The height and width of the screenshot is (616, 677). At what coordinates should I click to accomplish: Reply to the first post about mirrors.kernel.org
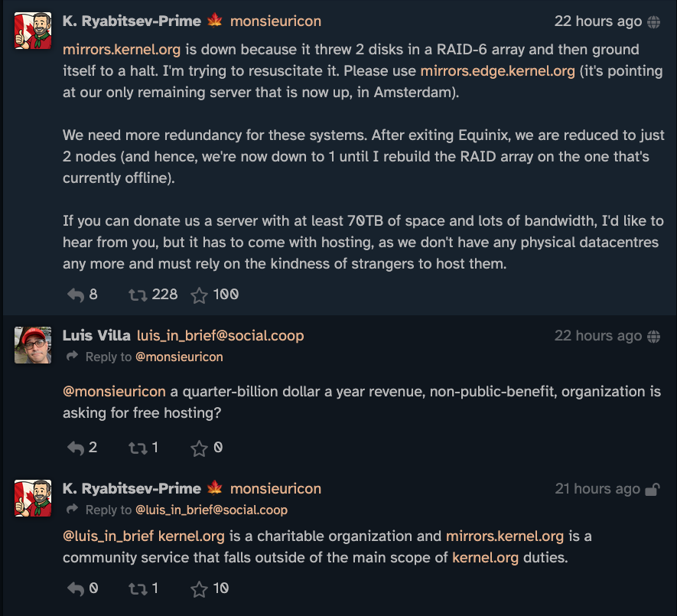76,295
